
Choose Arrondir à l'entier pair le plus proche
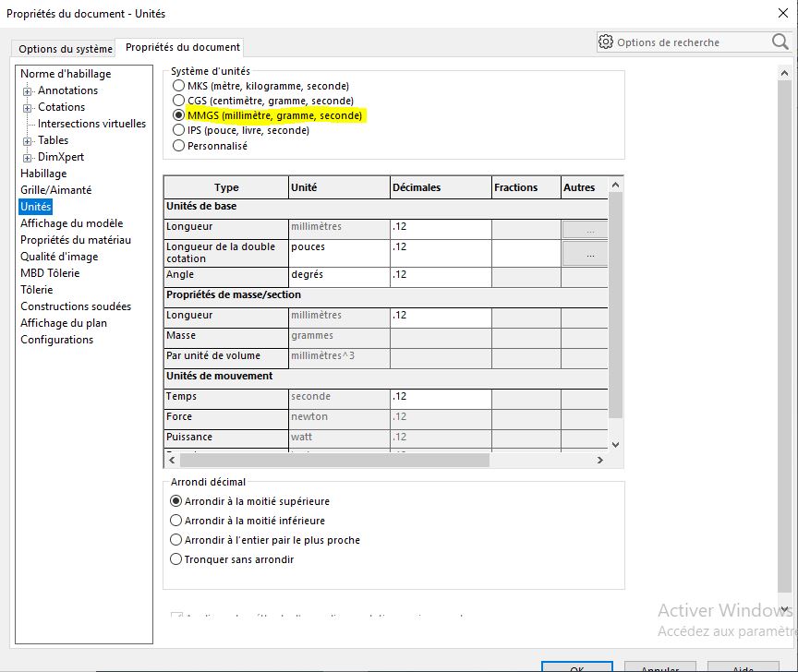[x=175, y=540]
